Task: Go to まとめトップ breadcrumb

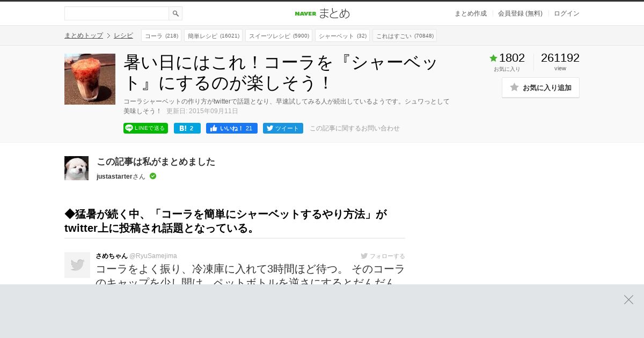Action: (x=84, y=35)
